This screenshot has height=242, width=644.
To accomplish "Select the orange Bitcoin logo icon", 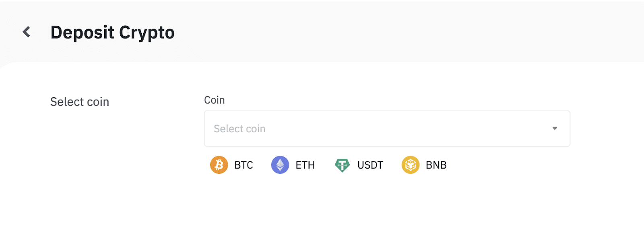I will point(219,165).
